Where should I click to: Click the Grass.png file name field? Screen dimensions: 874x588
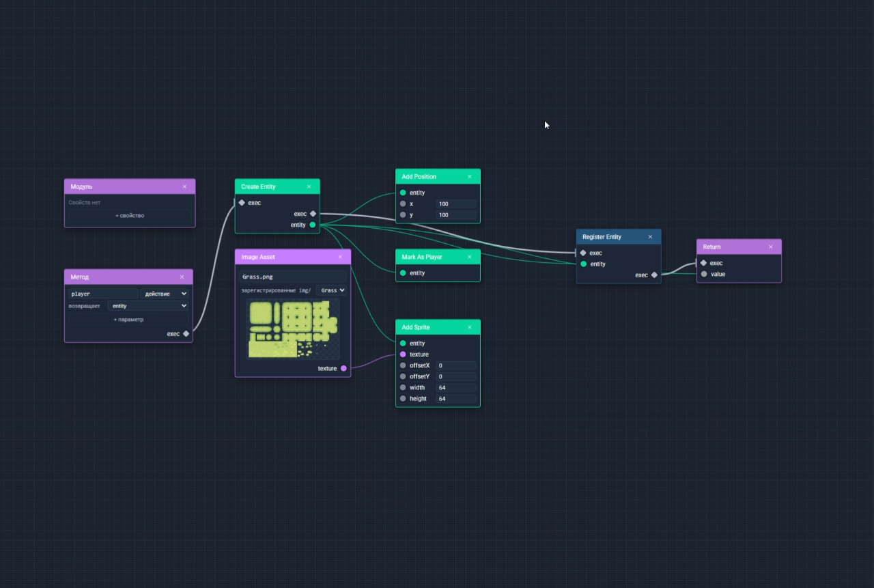[x=293, y=277]
